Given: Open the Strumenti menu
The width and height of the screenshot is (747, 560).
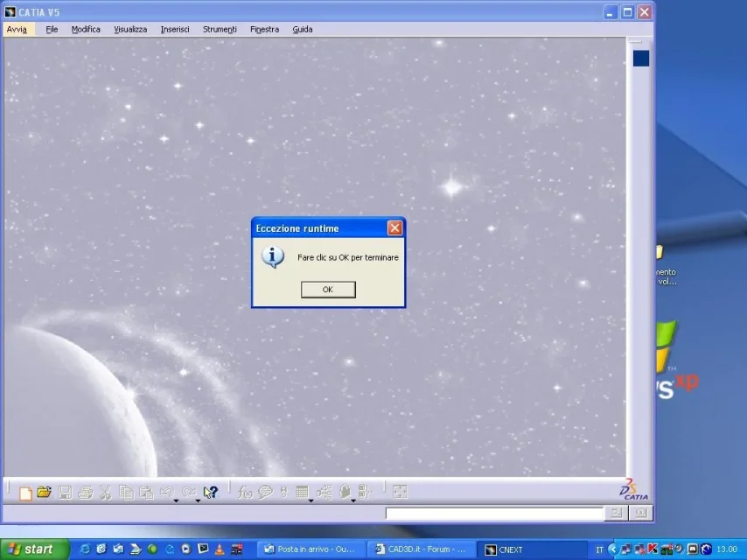Looking at the screenshot, I should pos(220,29).
